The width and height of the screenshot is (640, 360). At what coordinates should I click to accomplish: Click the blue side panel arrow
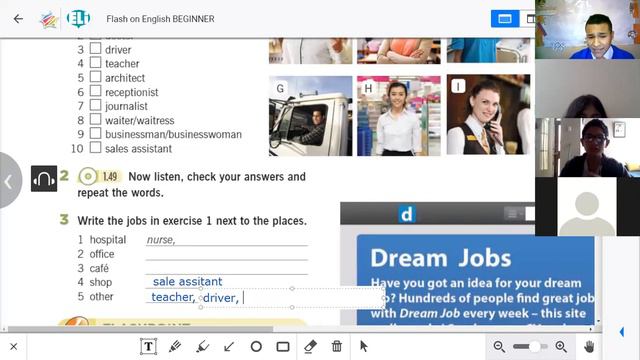(x=622, y=332)
